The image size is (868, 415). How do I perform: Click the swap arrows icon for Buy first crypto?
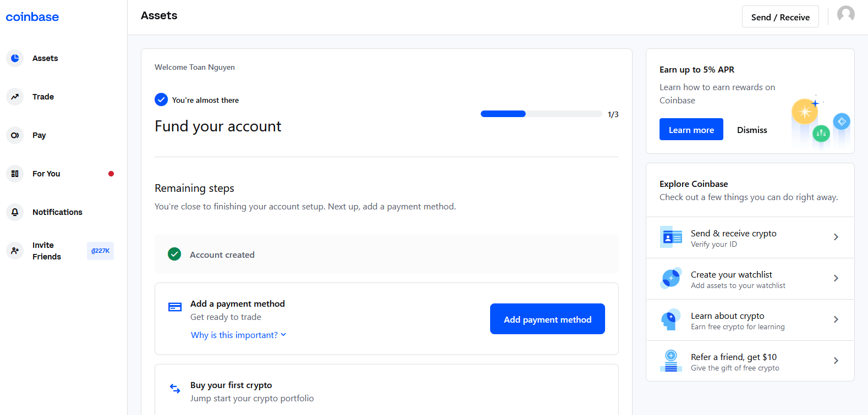175,389
